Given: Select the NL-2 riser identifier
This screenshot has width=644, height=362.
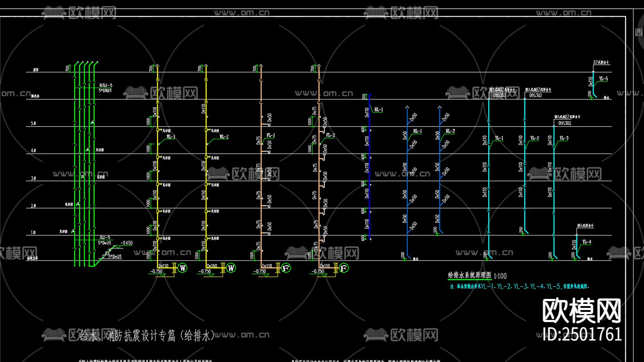Looking at the screenshot, I should click(x=451, y=130).
